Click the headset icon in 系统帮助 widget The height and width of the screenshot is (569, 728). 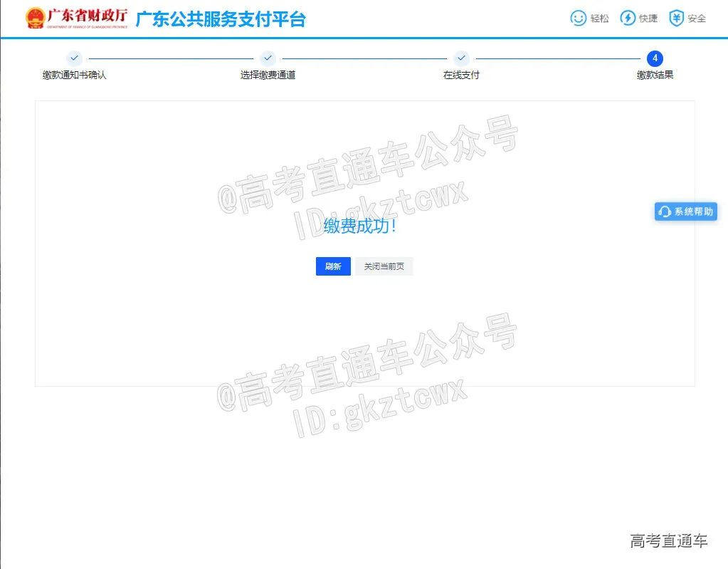click(665, 212)
